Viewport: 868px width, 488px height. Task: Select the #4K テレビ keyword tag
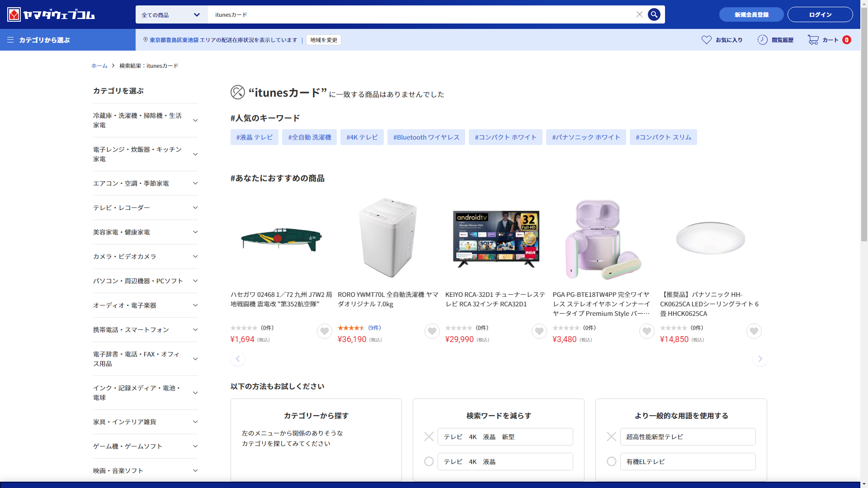pyautogui.click(x=362, y=137)
